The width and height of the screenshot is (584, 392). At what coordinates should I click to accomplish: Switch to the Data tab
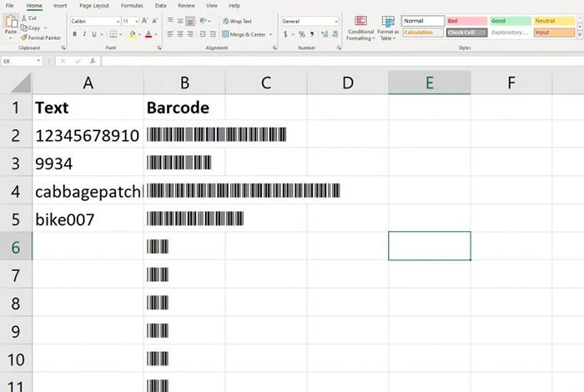160,6
